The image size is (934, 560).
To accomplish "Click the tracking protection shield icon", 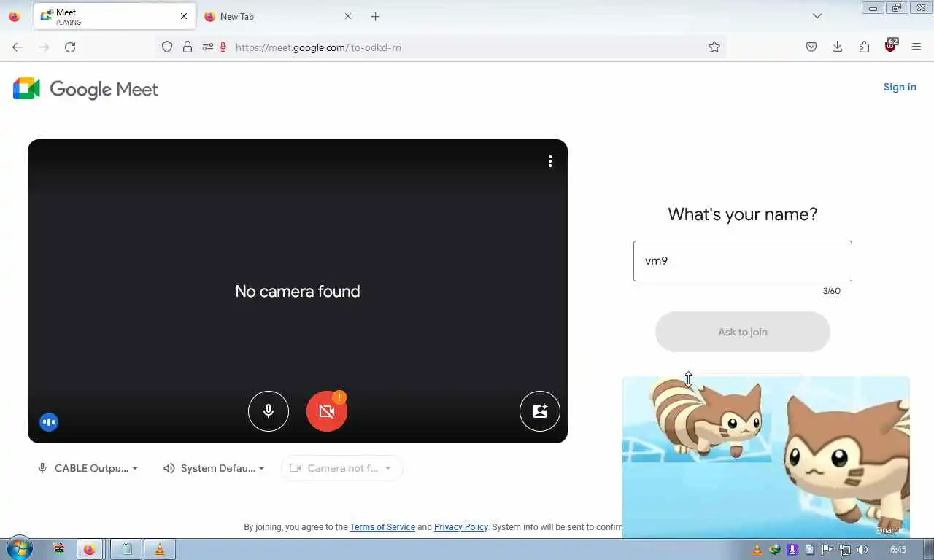I will pos(167,47).
